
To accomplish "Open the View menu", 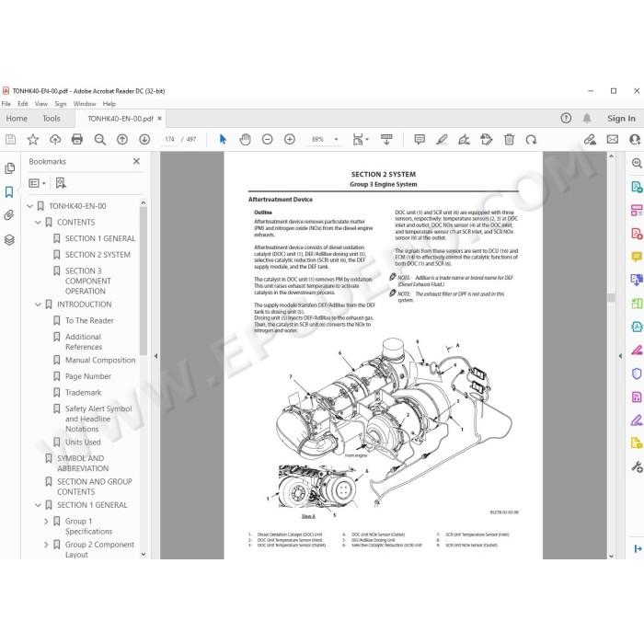I will (x=41, y=104).
